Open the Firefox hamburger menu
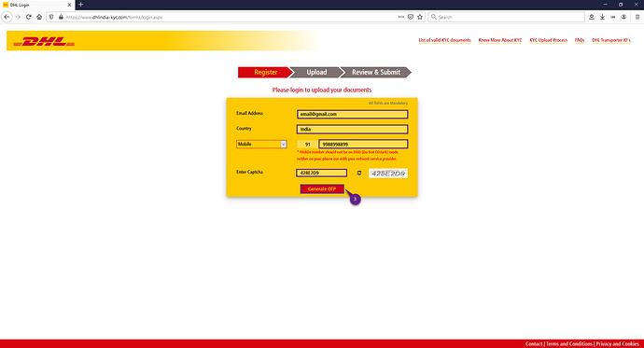Image resolution: width=644 pixels, height=348 pixels. coord(637,17)
